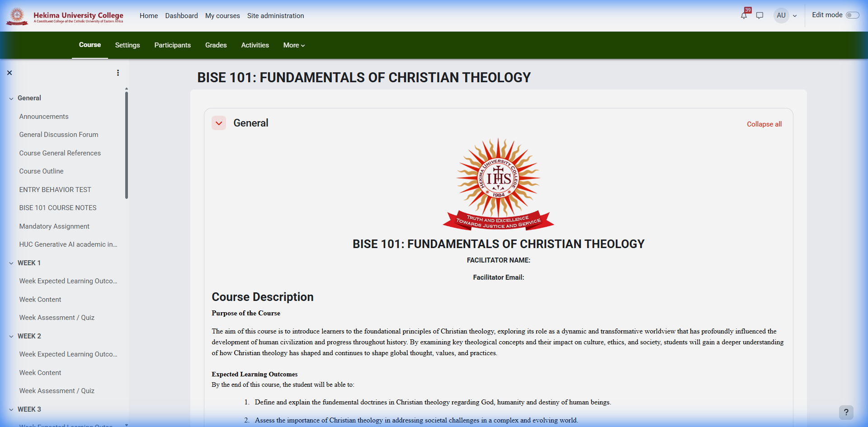Switch to the Activities tab
This screenshot has width=868, height=427.
click(x=255, y=45)
